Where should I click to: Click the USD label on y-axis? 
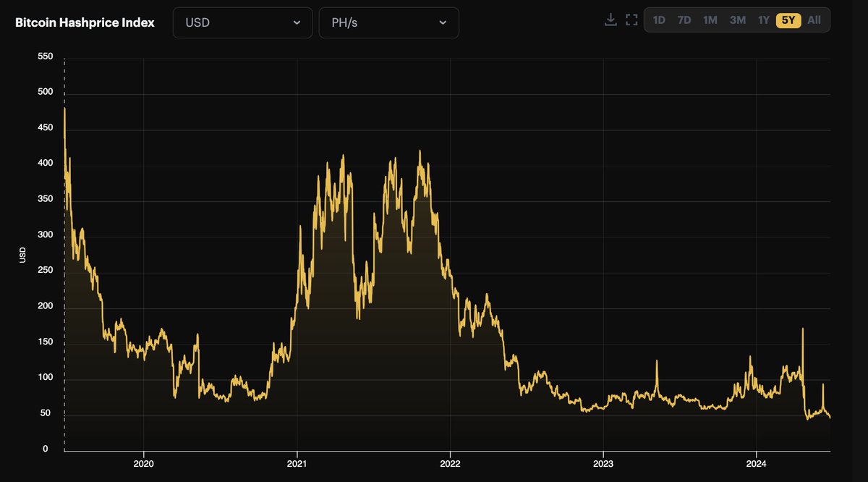(22, 253)
